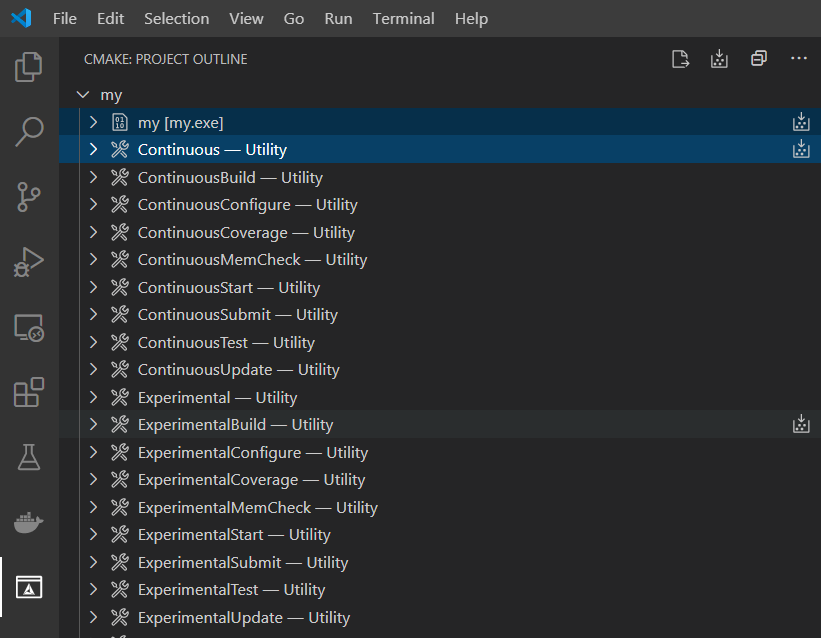
Task: Click tools icon beside ContinuousSubmit
Action: [120, 315]
